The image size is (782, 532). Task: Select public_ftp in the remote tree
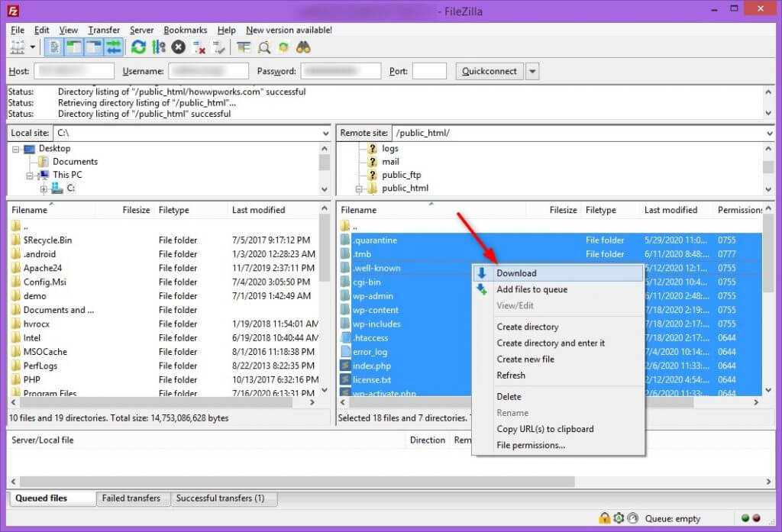402,175
